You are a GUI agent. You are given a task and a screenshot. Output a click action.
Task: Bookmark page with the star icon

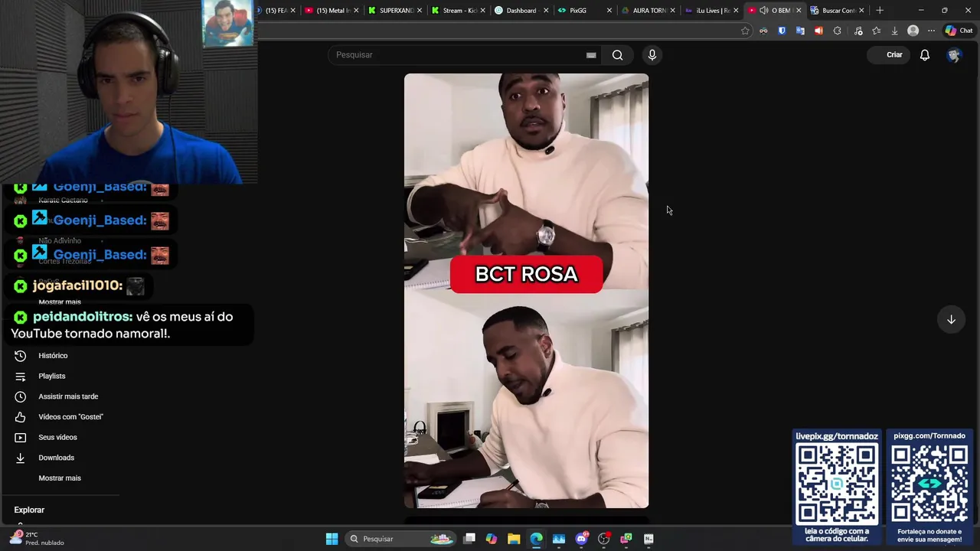click(x=745, y=31)
